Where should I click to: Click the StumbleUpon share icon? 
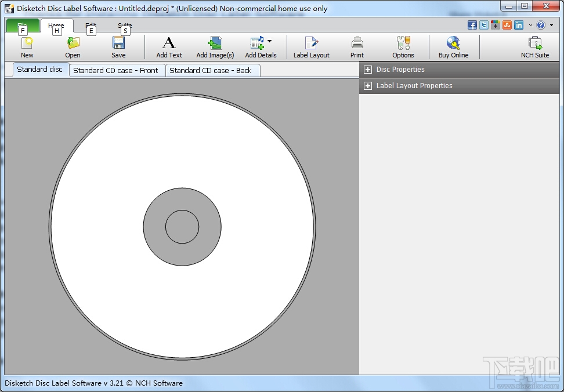507,25
